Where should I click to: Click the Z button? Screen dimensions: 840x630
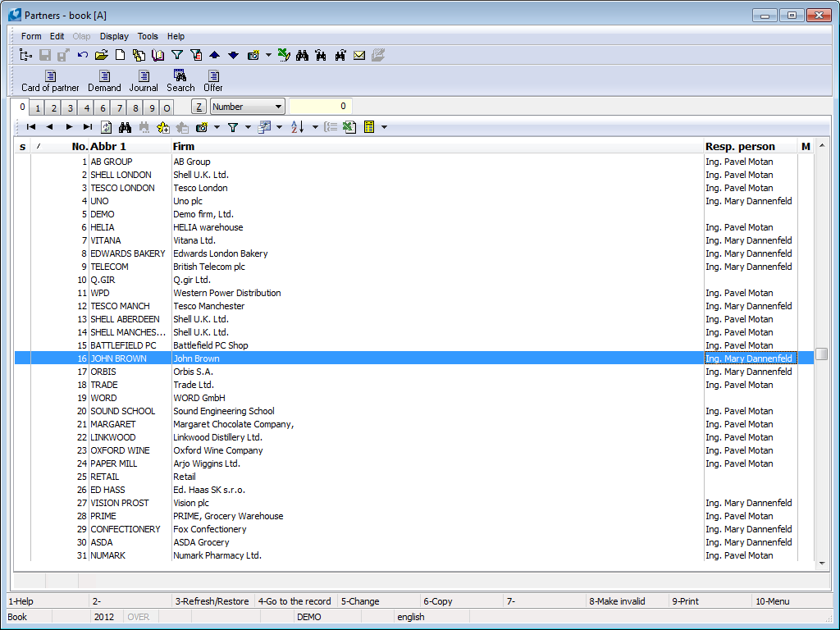(x=199, y=107)
